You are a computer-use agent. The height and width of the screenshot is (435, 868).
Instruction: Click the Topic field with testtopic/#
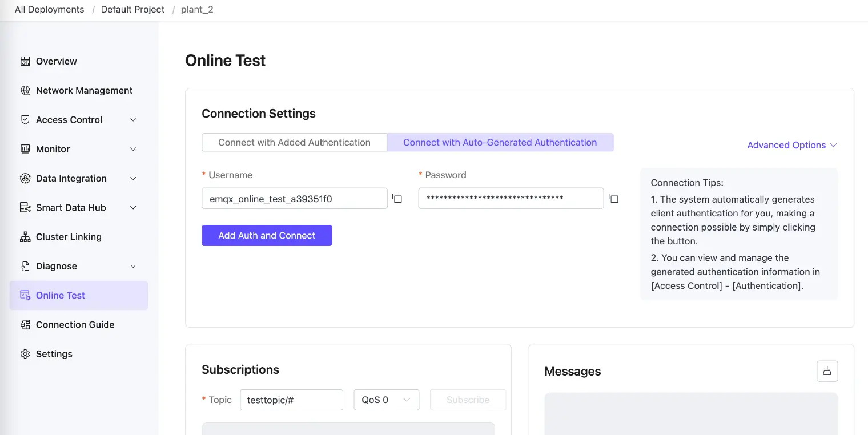291,400
